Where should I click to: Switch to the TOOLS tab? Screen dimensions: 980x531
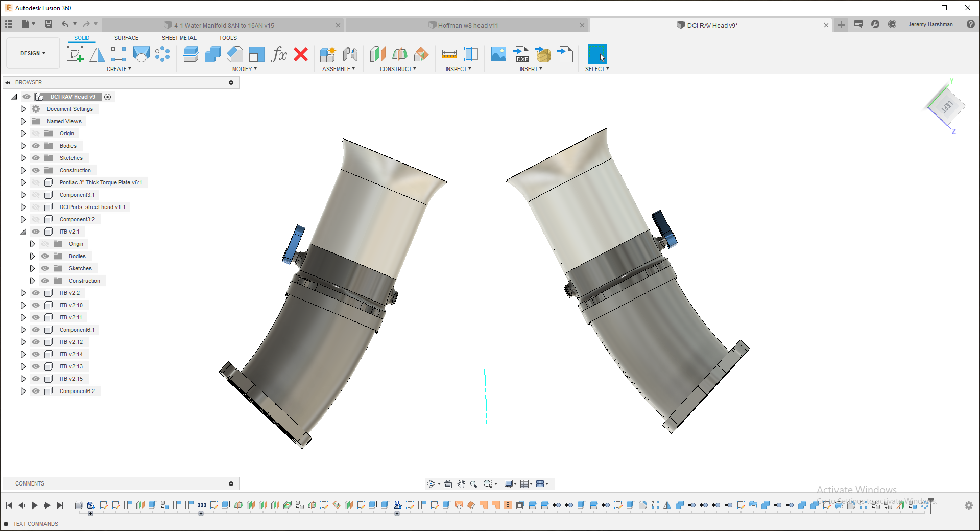[x=228, y=38]
